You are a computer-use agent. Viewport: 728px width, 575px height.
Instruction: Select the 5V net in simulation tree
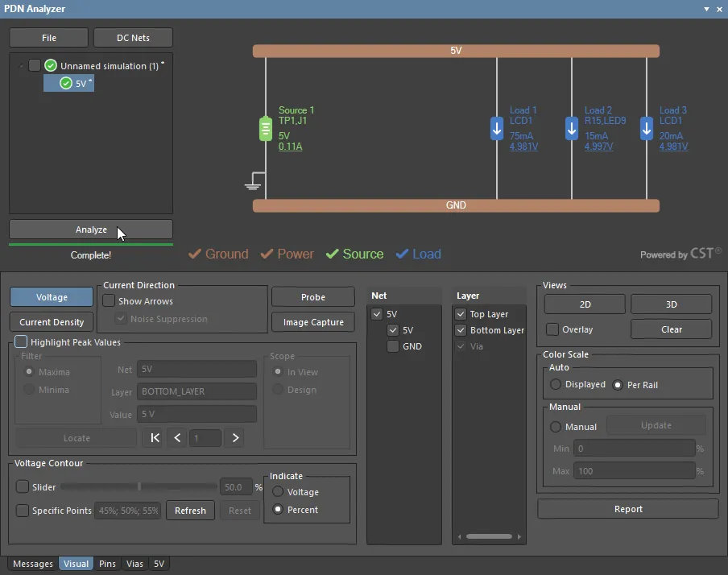tap(80, 84)
